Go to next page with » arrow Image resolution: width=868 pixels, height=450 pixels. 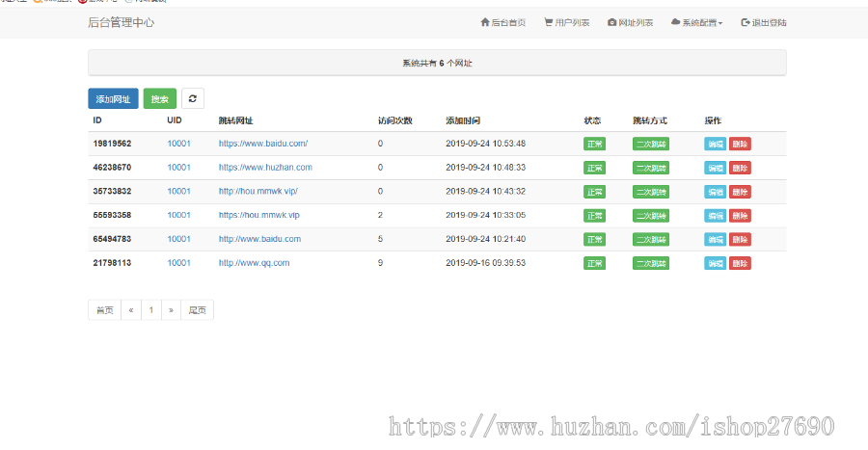pos(171,310)
